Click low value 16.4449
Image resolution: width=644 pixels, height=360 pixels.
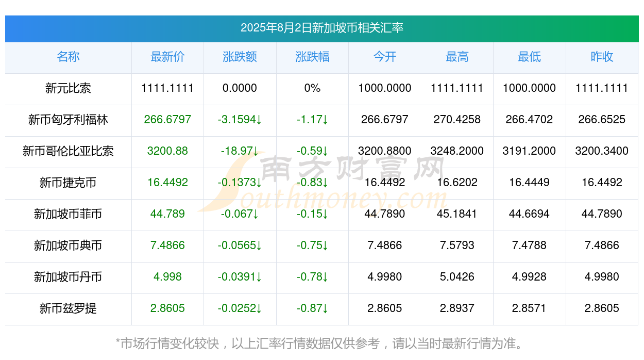point(530,183)
